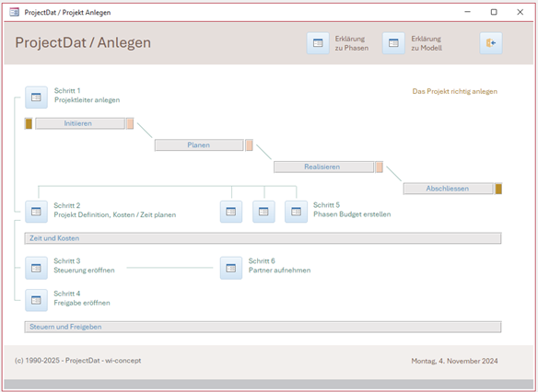Select the Planen phase button
Image resolution: width=538 pixels, height=392 pixels.
pyautogui.click(x=199, y=145)
